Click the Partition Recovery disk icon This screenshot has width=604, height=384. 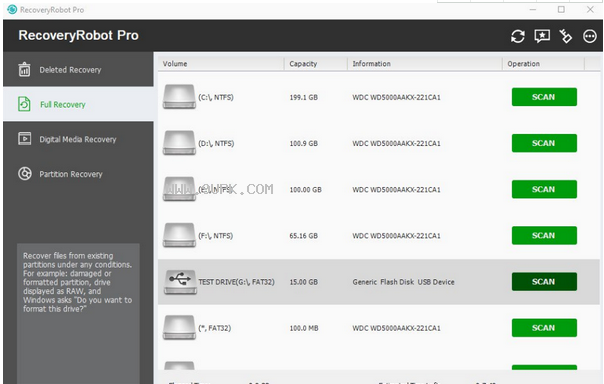pyautogui.click(x=25, y=174)
